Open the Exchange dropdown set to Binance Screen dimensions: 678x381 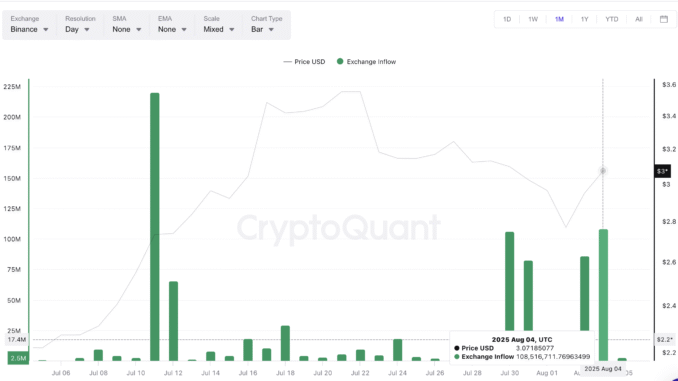point(29,25)
